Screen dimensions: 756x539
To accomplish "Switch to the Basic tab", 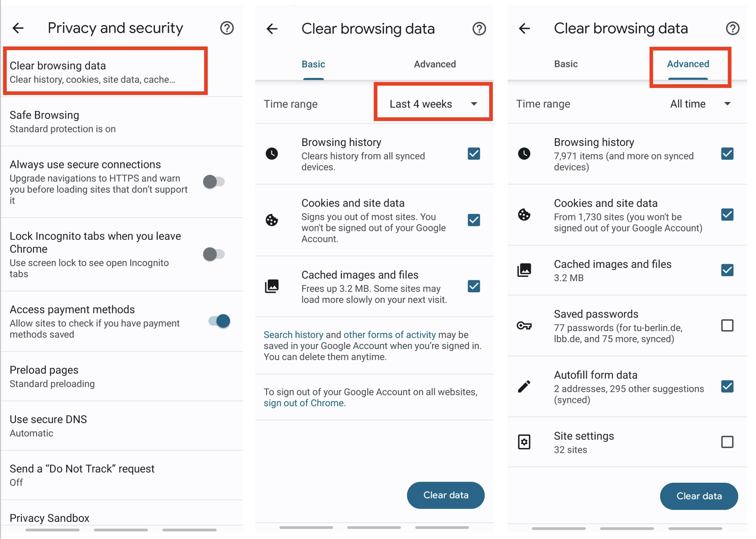I will [x=565, y=64].
